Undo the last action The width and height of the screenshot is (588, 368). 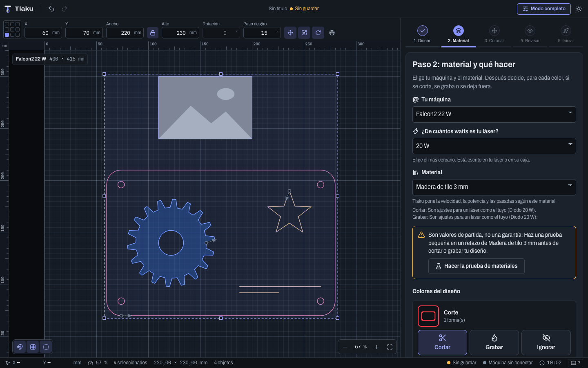pos(51,9)
